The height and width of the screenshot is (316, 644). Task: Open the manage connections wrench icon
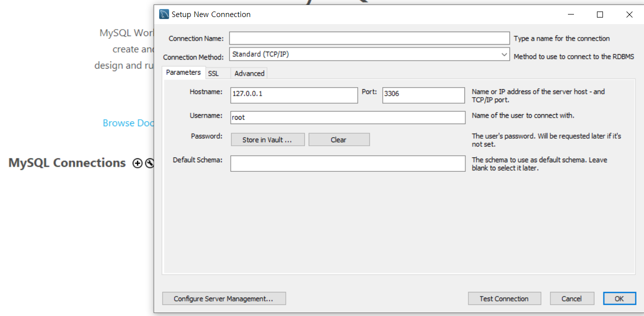click(149, 163)
